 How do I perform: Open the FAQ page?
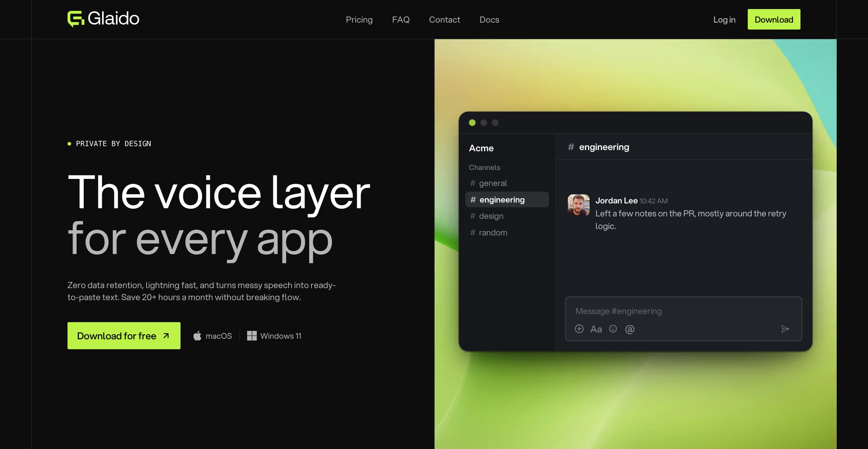click(401, 20)
